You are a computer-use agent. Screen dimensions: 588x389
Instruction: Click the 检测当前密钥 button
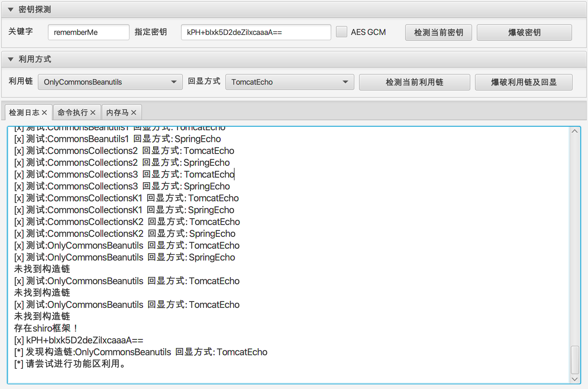tap(438, 33)
